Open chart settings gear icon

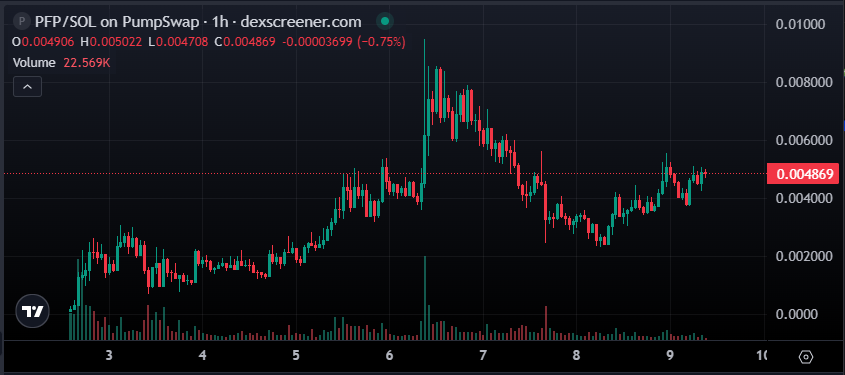point(806,357)
